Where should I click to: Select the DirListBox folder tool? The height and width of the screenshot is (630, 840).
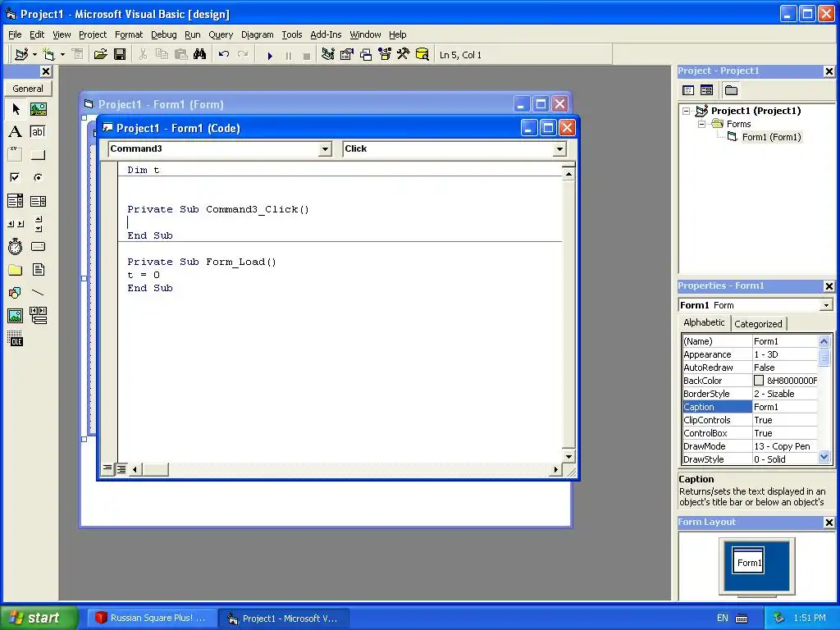pyautogui.click(x=16, y=269)
